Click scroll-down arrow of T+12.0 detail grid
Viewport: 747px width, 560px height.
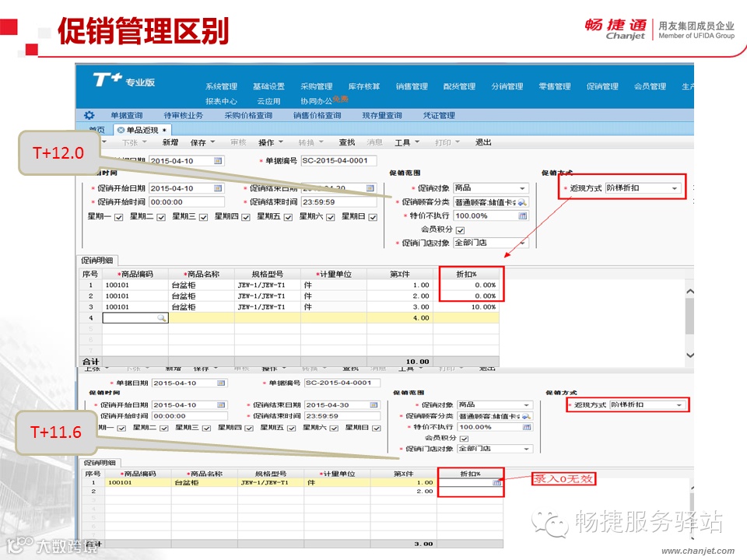point(690,355)
